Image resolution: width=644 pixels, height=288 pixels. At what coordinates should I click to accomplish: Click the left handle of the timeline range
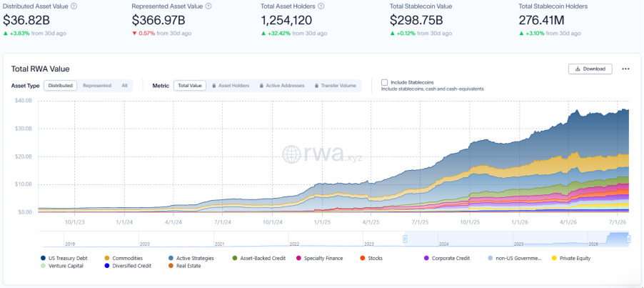point(405,239)
